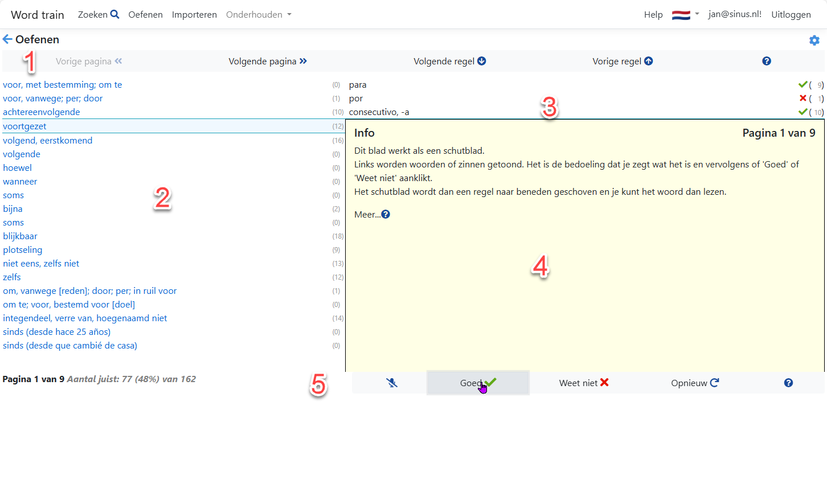This screenshot has width=827, height=504.
Task: Go to previous line with Vorige regel
Action: click(x=622, y=61)
